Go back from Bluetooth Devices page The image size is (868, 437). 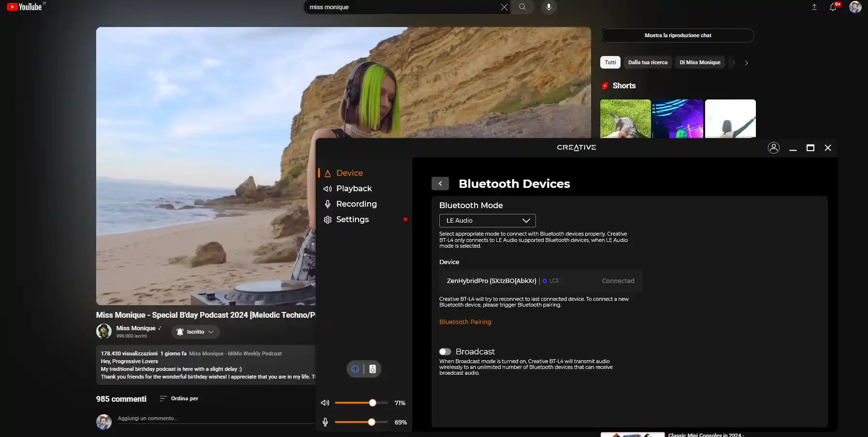click(440, 183)
